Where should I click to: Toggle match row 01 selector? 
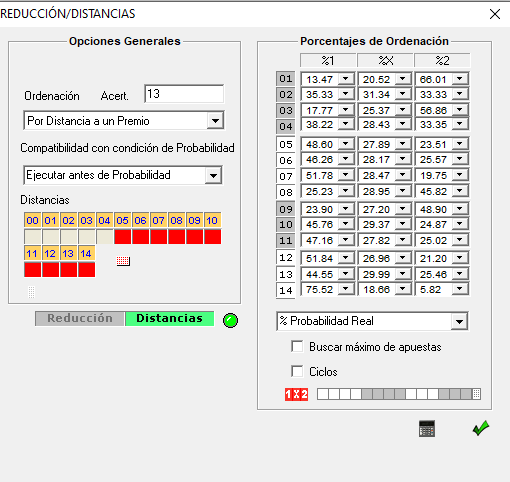286,79
